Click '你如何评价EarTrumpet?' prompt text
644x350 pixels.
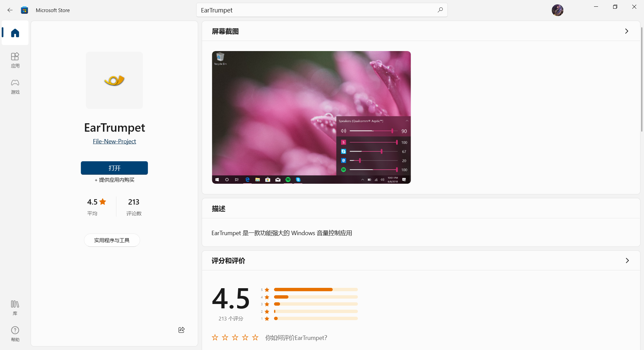pyautogui.click(x=296, y=338)
